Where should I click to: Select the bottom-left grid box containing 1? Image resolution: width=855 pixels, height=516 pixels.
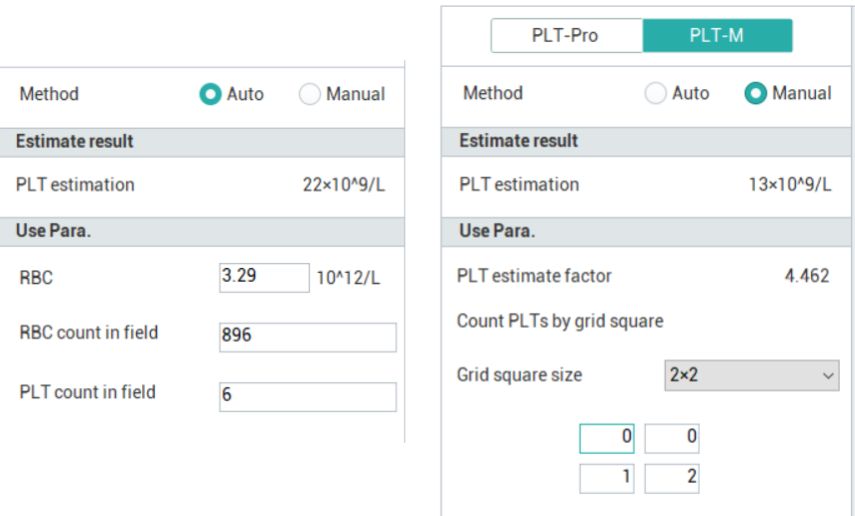[606, 478]
